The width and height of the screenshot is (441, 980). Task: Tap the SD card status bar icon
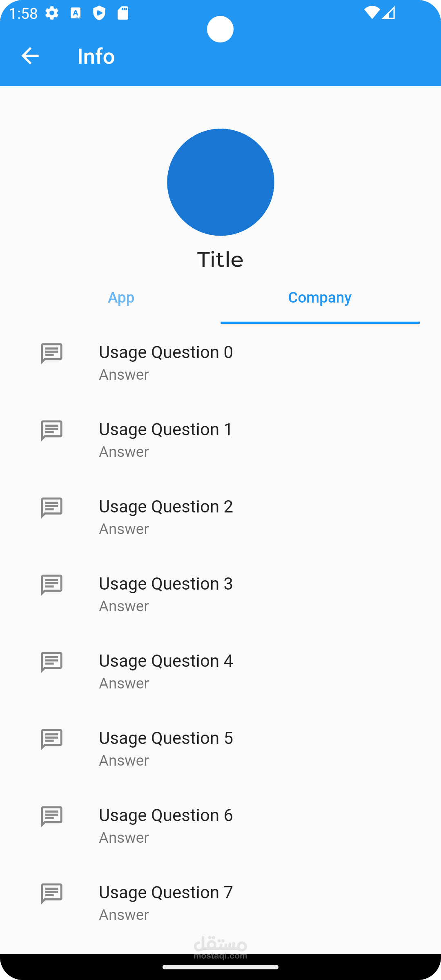[123, 13]
